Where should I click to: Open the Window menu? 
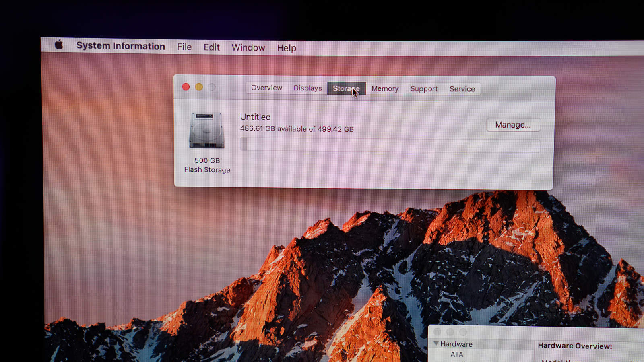click(248, 47)
